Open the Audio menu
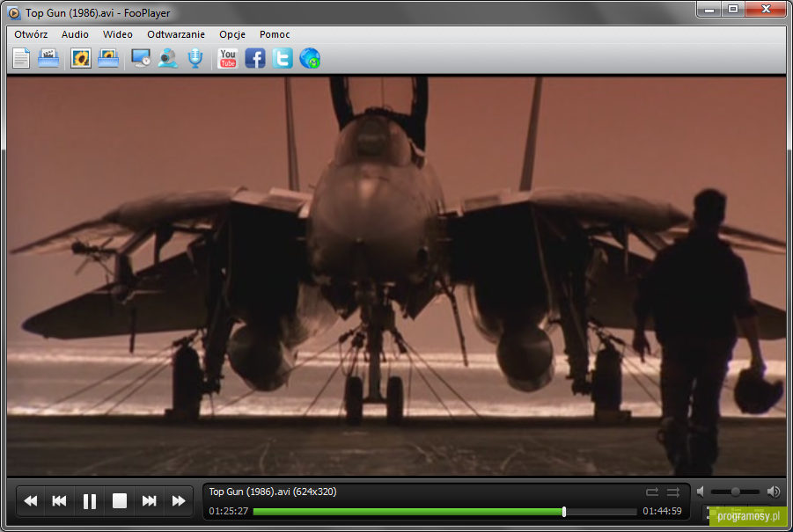The image size is (793, 532). pos(75,34)
